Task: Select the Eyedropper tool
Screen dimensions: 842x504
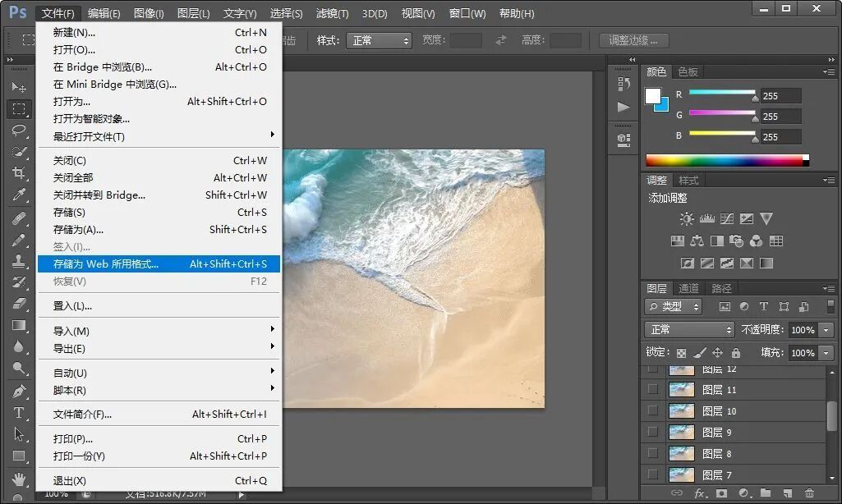Action: tap(19, 195)
